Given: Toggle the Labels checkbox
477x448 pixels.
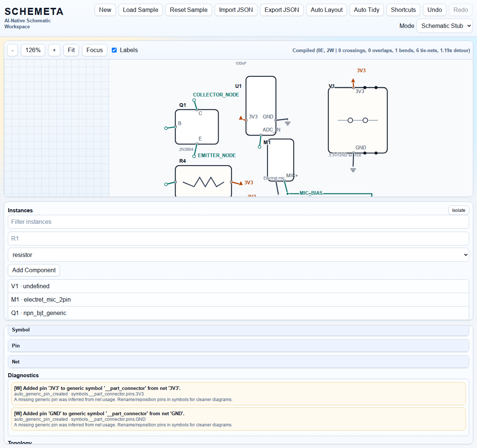Looking at the screenshot, I should click(114, 50).
